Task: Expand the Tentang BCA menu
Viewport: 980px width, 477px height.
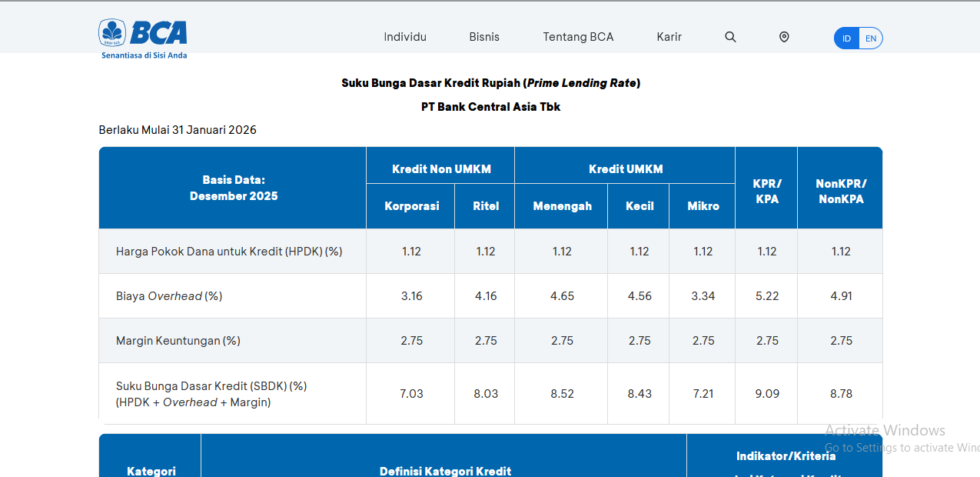Action: 578,36
